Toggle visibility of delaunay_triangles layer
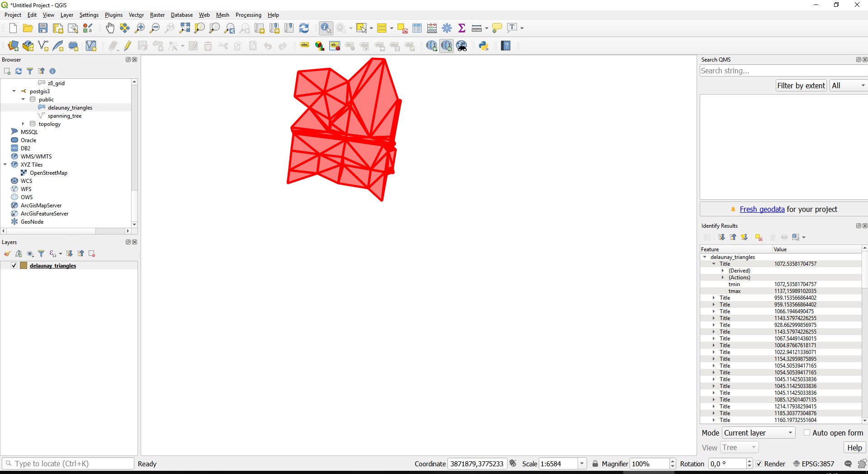Viewport: 868px width, 474px height. pos(14,266)
